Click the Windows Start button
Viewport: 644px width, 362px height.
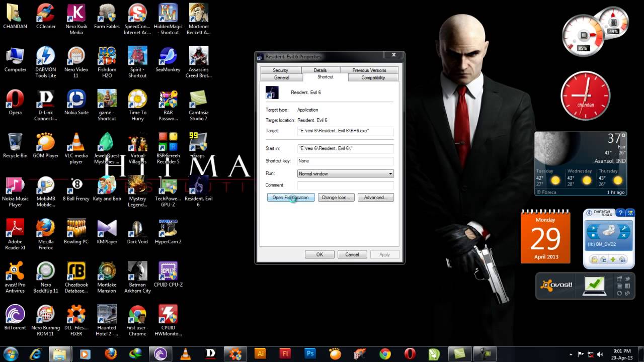[11, 353]
